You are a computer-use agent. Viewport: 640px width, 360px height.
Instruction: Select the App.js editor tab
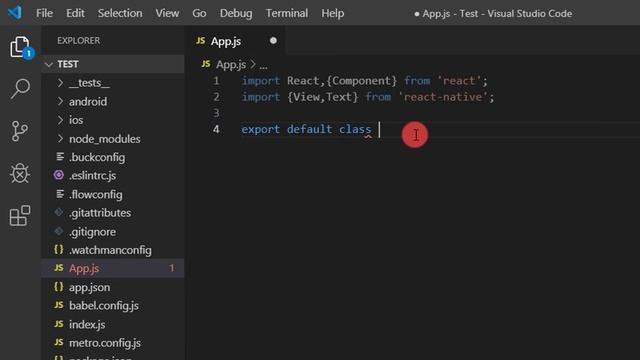pyautogui.click(x=236, y=41)
